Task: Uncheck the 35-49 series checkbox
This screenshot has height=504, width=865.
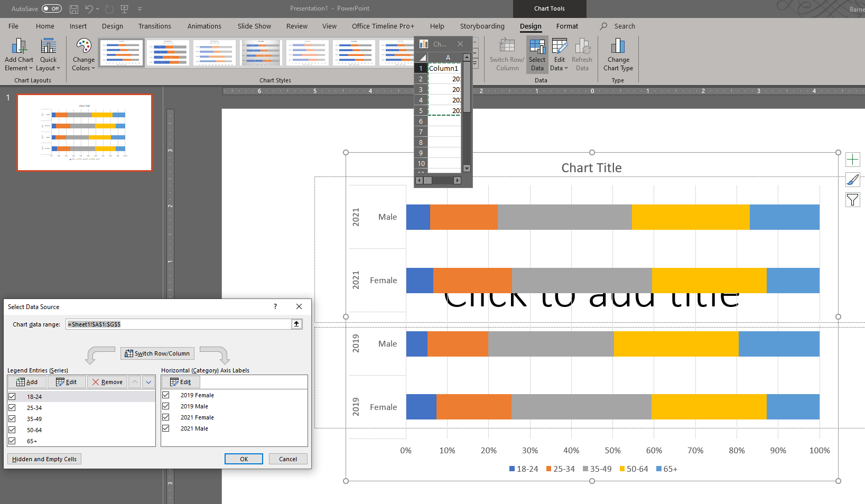Action: 12,418
